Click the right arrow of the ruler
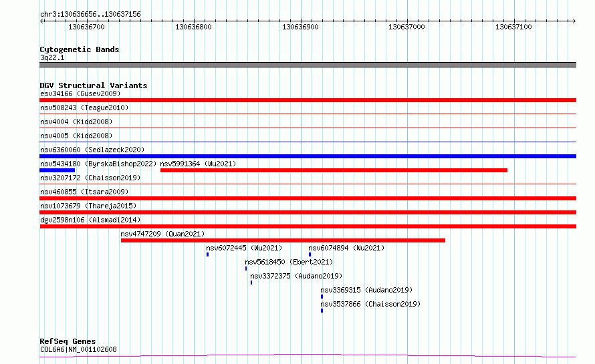The width and height of the screenshot is (595, 364). [574, 21]
